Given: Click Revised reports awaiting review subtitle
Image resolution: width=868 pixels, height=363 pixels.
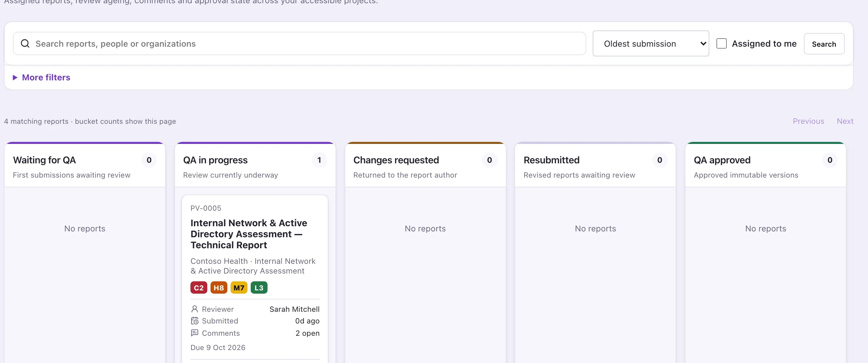Looking at the screenshot, I should (x=579, y=175).
